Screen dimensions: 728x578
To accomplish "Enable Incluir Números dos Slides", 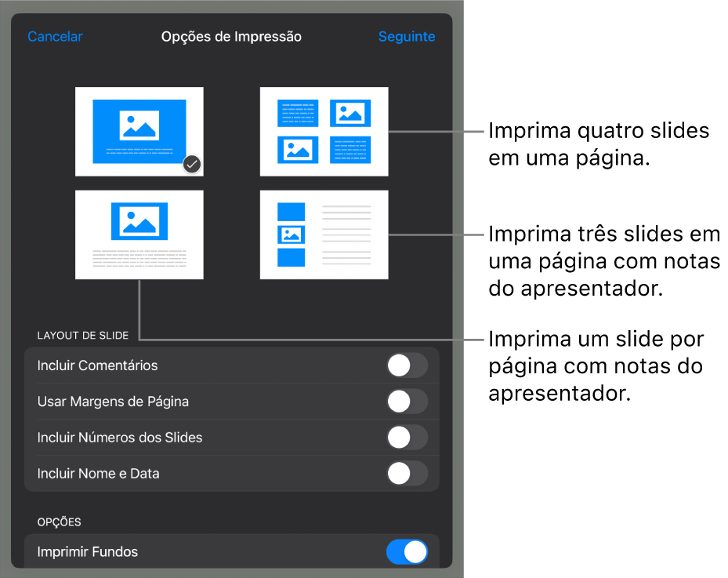I will pyautogui.click(x=407, y=438).
